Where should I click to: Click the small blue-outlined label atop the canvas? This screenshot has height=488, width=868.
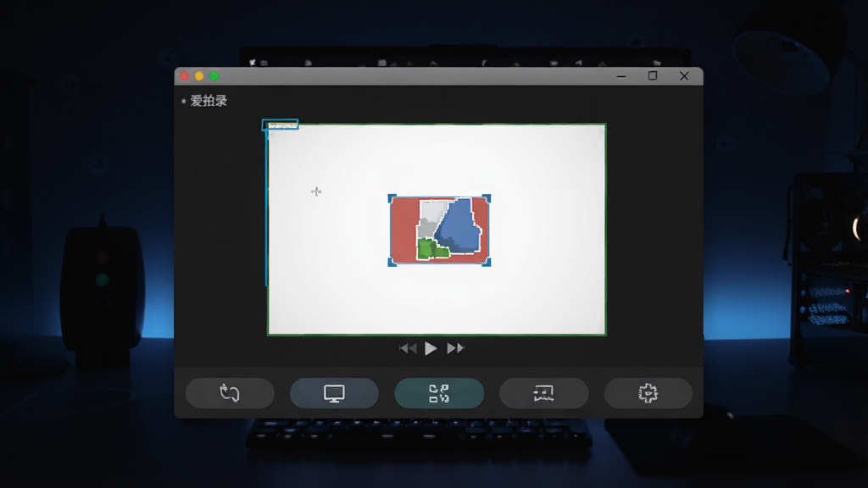click(x=280, y=125)
